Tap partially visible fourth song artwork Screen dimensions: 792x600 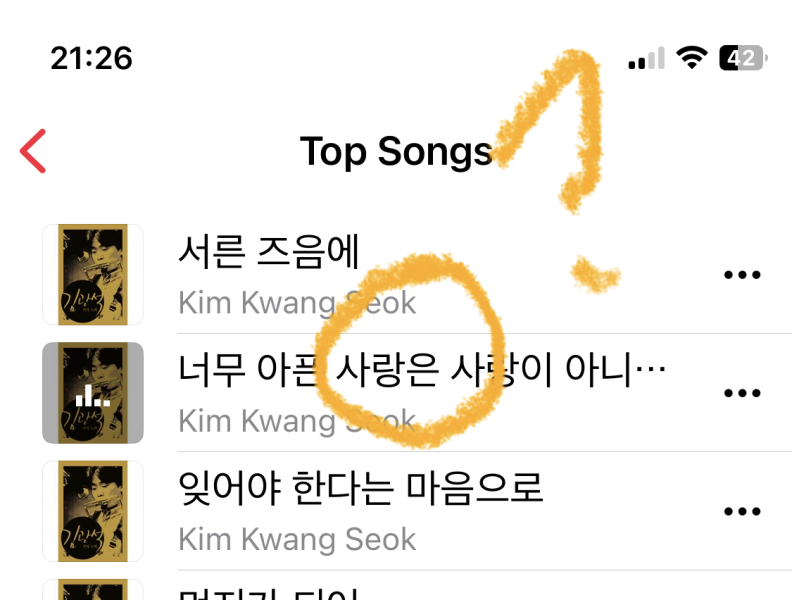click(x=93, y=590)
